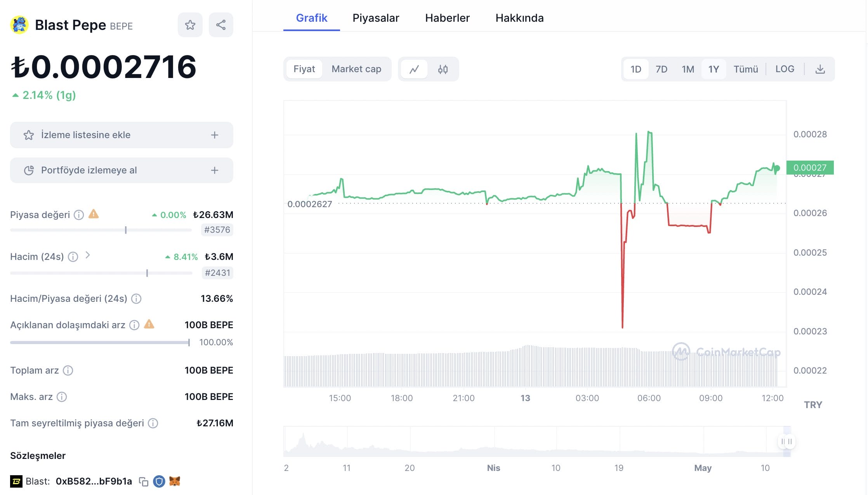Toggle LOG scale on chart
The image size is (868, 495).
click(x=785, y=69)
